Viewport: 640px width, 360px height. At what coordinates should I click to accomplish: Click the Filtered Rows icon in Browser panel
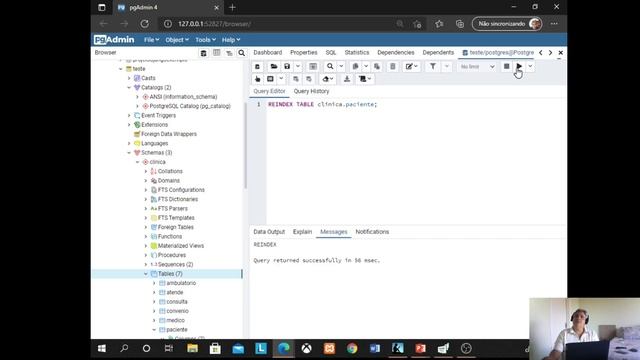pyautogui.click(x=229, y=53)
